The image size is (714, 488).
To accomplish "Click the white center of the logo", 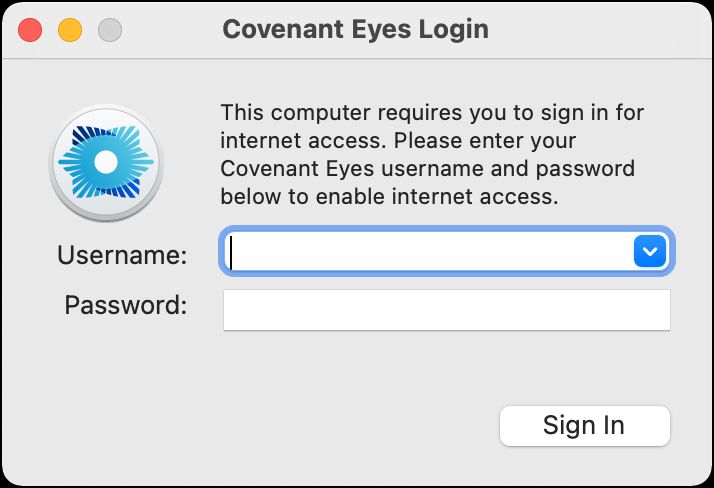I will [x=106, y=162].
